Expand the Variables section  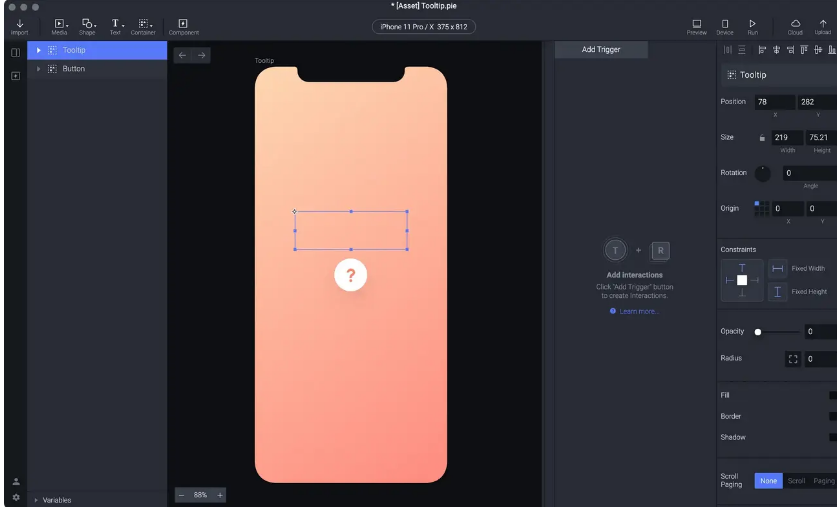[36, 500]
